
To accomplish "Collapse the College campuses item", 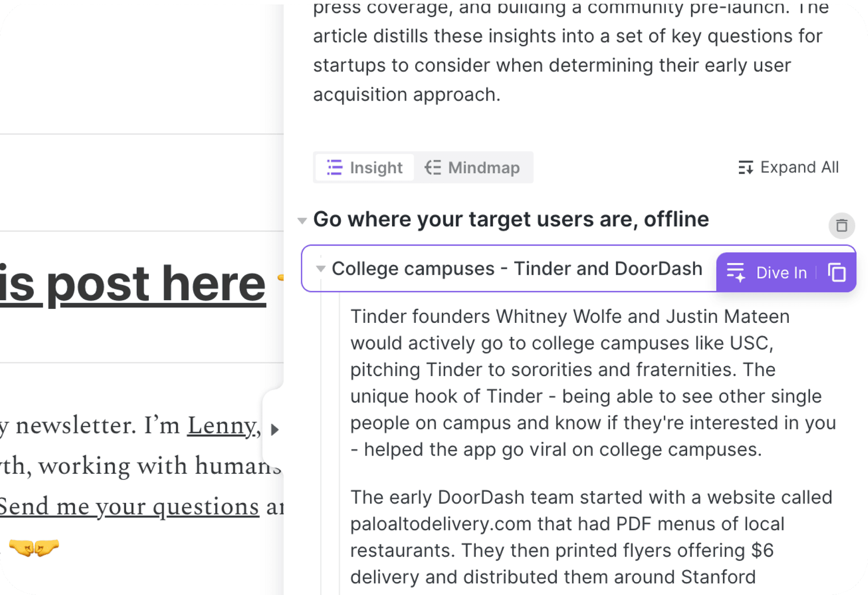I will [321, 269].
